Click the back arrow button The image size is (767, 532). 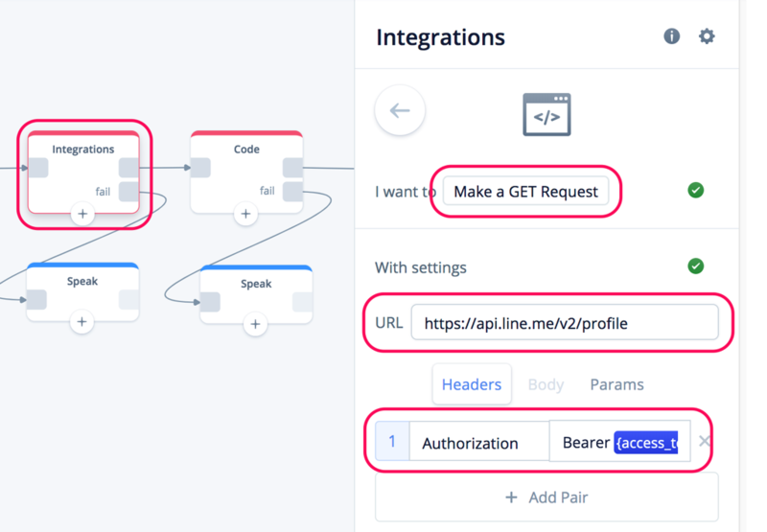coord(400,110)
